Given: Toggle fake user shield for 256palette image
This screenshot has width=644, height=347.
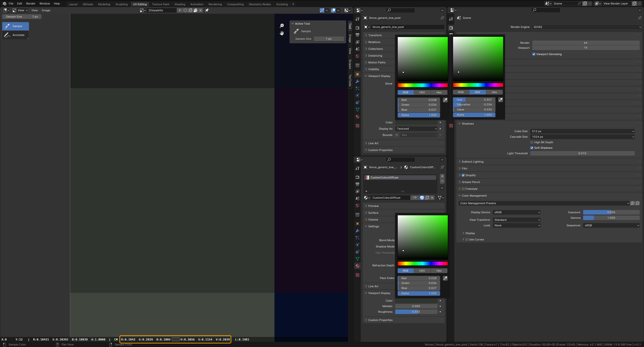Looking at the screenshot, I should pyautogui.click(x=185, y=10).
